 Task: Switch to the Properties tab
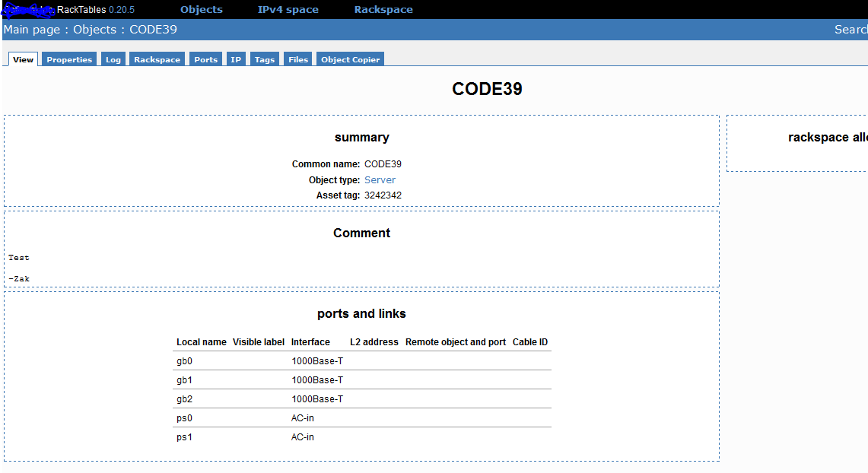click(x=69, y=59)
